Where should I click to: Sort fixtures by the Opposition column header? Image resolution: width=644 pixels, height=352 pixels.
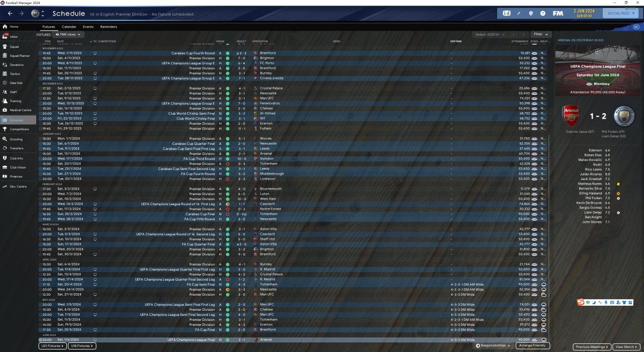(260, 41)
